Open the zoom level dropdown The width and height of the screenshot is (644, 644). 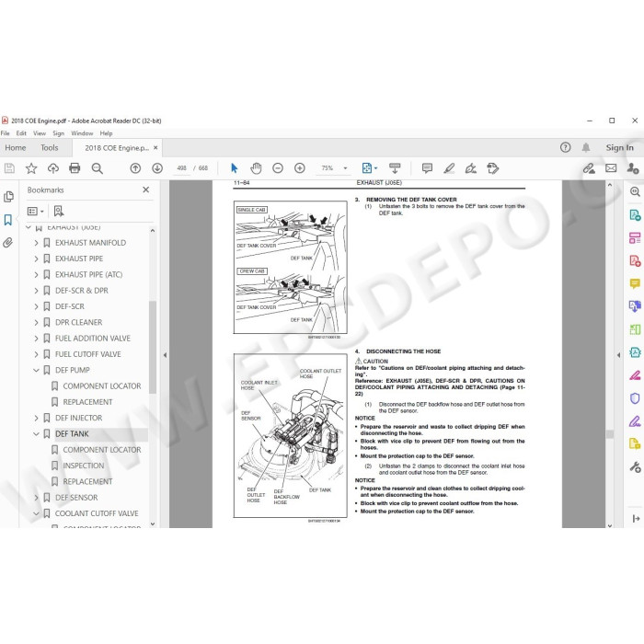point(345,168)
